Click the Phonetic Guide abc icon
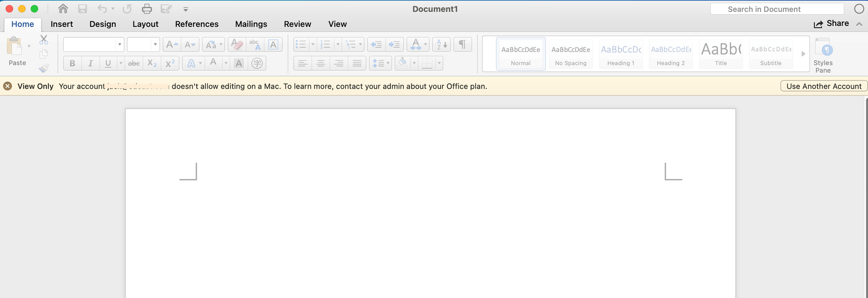This screenshot has height=298, width=868. (255, 44)
